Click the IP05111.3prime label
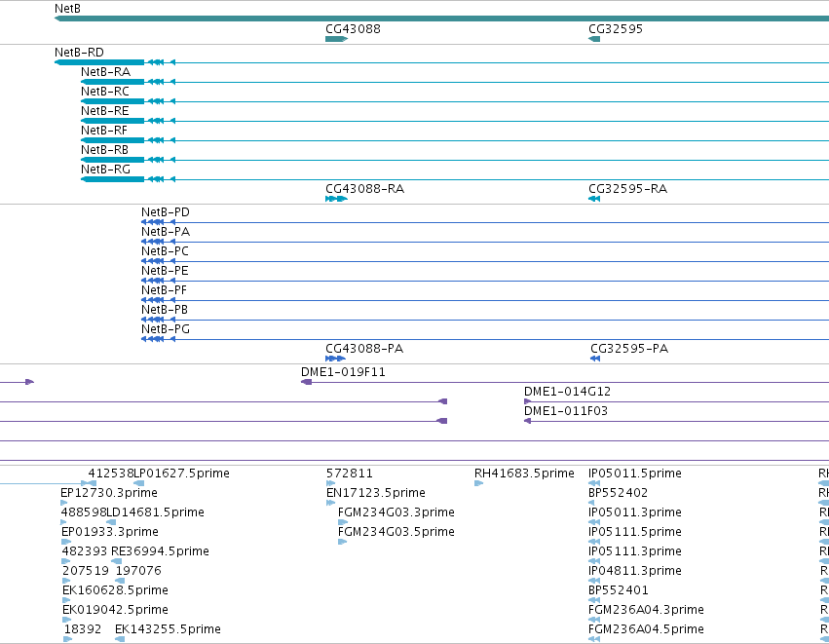Image resolution: width=829 pixels, height=644 pixels. (x=635, y=551)
